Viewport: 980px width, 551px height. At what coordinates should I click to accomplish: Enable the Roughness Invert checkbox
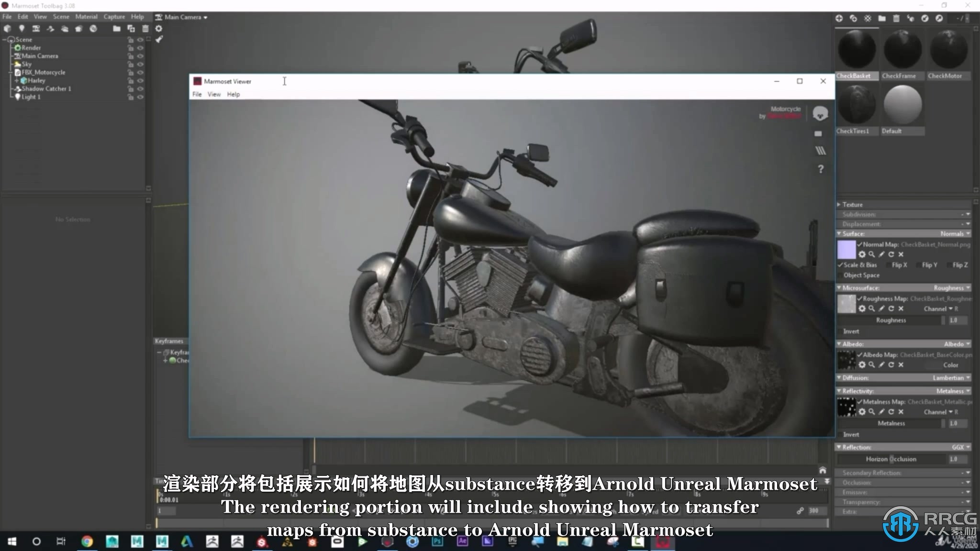click(x=840, y=331)
